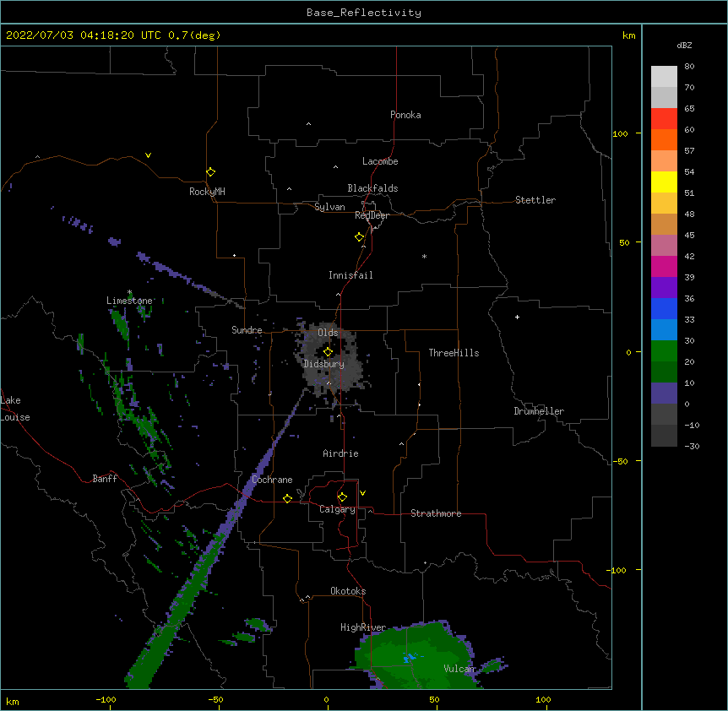Select the yellow V marker east of Calgary
The image size is (728, 711).
pos(362,493)
